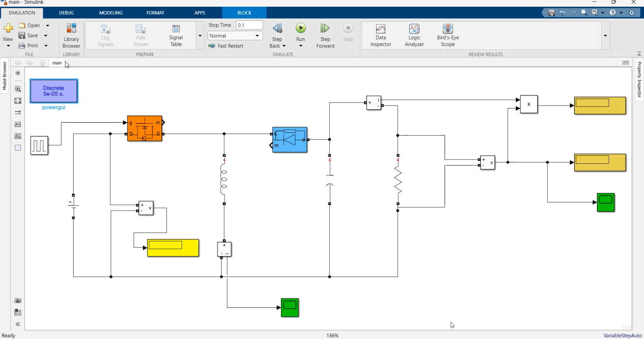644x339 pixels.
Task: Click the Hide/Show Explorer Bar icon
Action: (17, 73)
